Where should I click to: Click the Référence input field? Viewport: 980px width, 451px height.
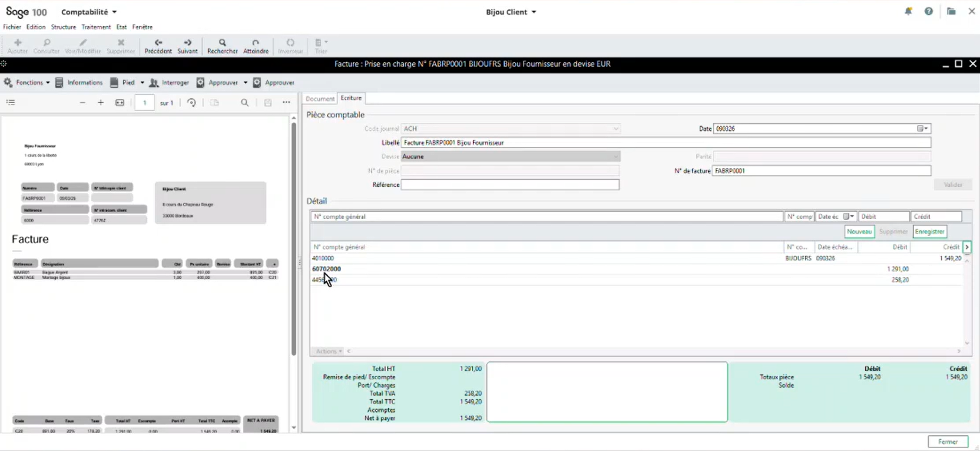pos(510,185)
